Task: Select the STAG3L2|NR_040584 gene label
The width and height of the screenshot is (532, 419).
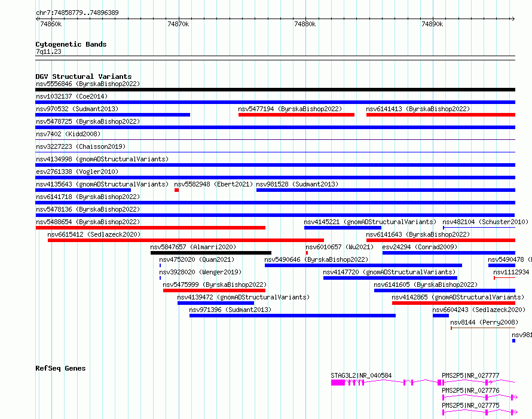Action: [x=361, y=375]
